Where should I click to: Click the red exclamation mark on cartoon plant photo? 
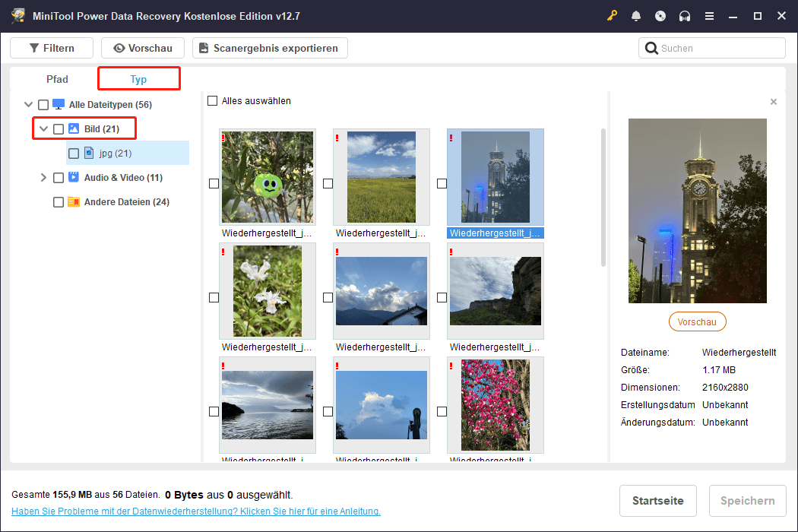click(223, 138)
